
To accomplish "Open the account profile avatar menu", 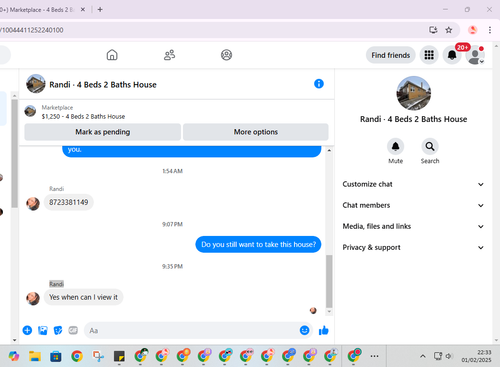I will [x=476, y=55].
